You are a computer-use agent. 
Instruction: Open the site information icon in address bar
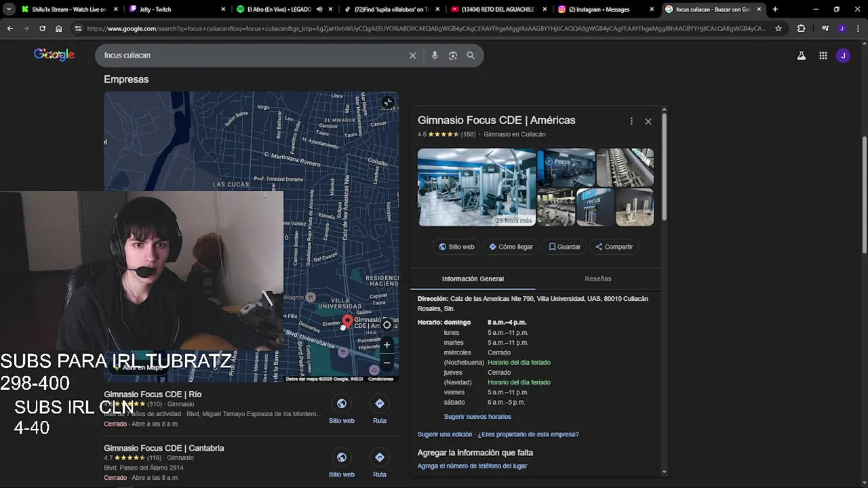78,28
